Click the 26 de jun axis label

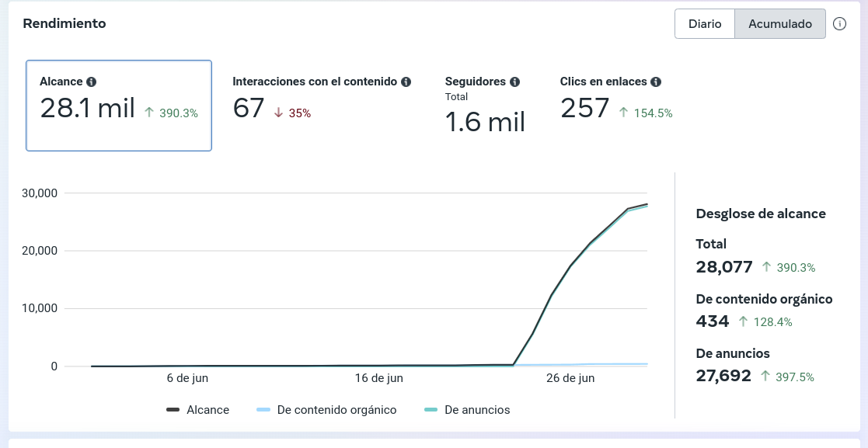tap(570, 378)
